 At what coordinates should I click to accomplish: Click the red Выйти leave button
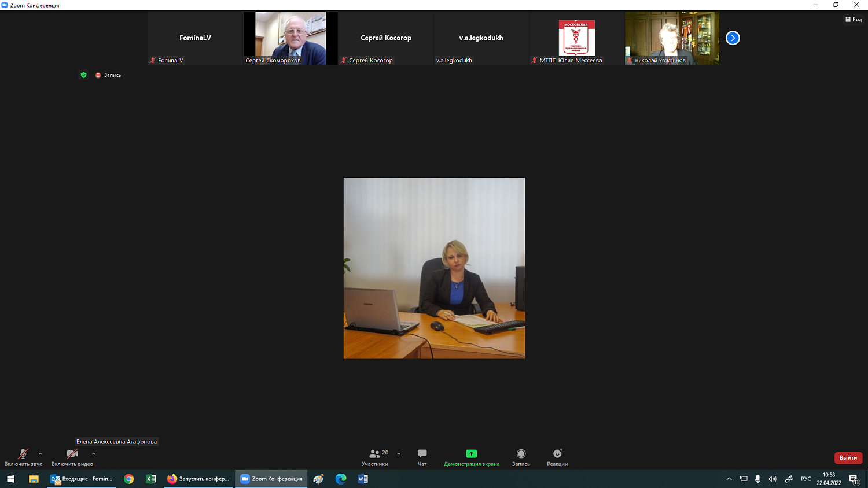coord(848,458)
